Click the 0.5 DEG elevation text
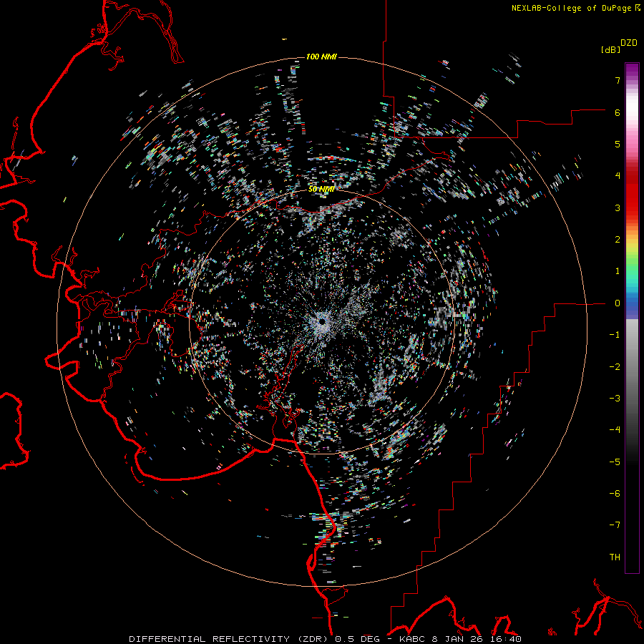 (358, 639)
